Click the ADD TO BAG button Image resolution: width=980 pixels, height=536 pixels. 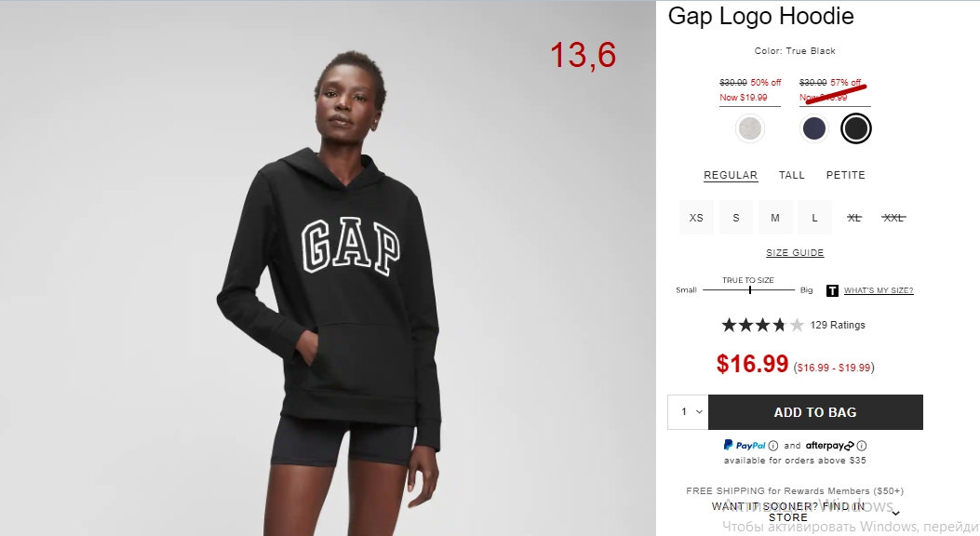point(815,412)
